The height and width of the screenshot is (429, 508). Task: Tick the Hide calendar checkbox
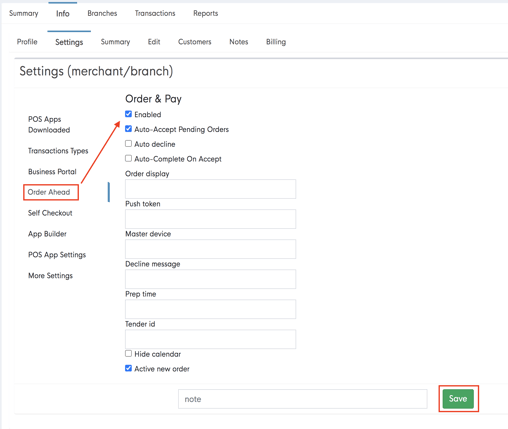[x=128, y=353]
